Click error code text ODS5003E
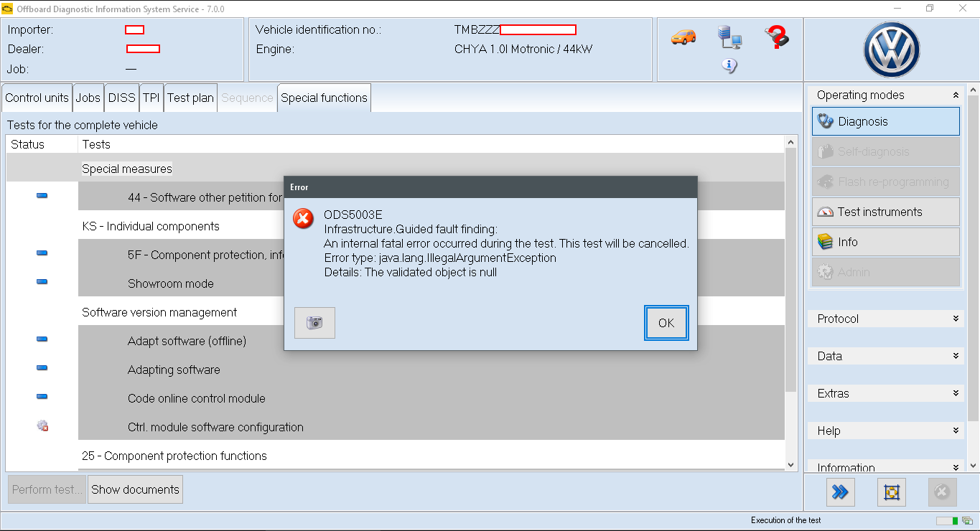 (x=353, y=215)
